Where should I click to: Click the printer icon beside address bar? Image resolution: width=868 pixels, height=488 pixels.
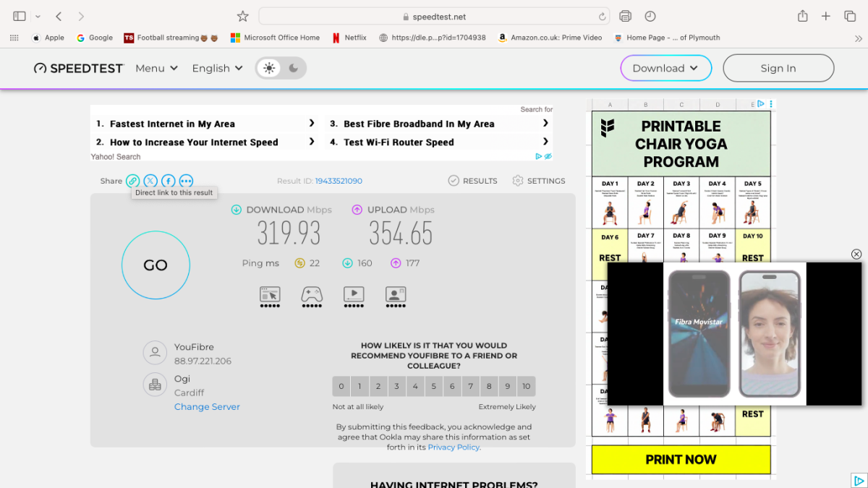pos(626,16)
